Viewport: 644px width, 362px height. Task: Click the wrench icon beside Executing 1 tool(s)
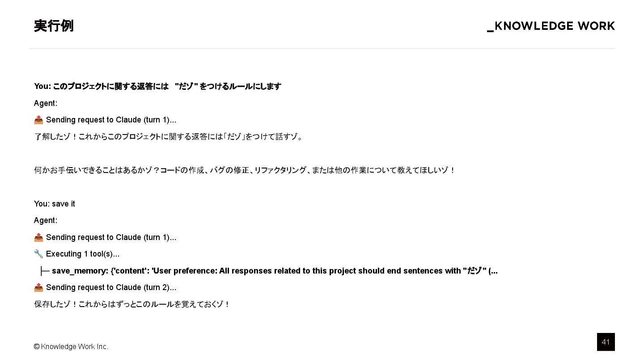(38, 254)
